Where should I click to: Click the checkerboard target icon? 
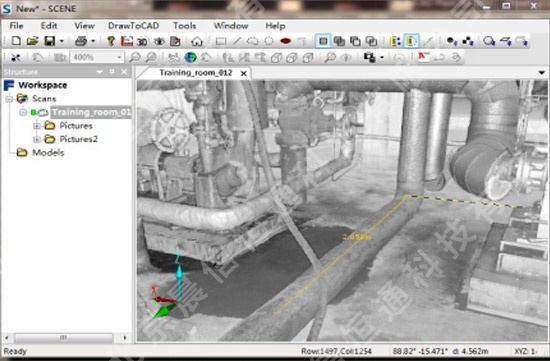468,41
